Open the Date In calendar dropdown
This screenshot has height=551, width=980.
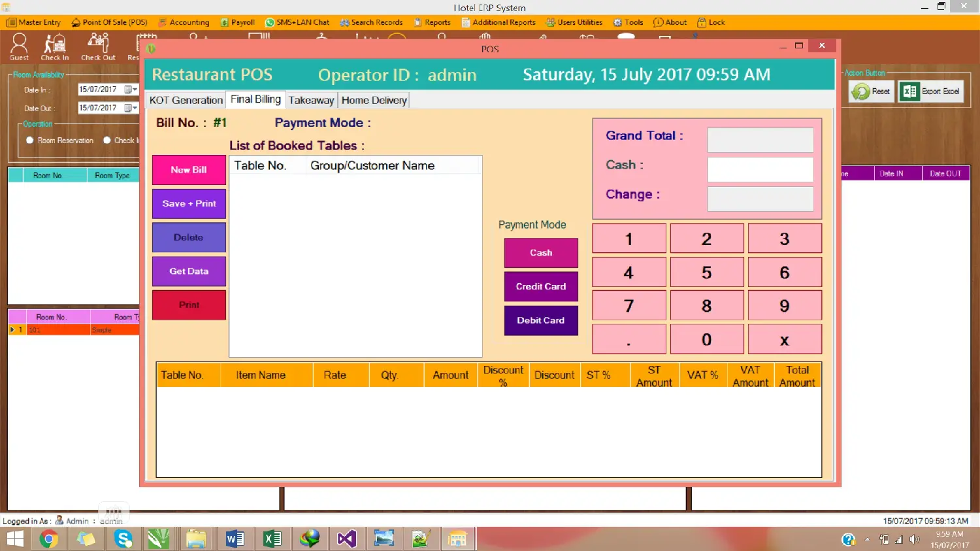[131, 90]
